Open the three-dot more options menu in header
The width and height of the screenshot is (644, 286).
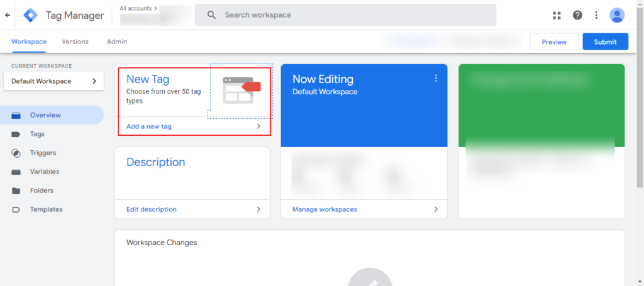point(596,15)
